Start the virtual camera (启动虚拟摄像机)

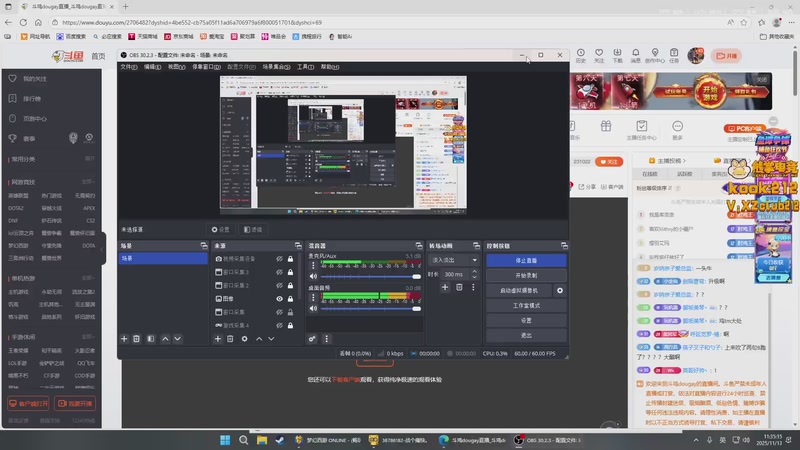point(519,290)
